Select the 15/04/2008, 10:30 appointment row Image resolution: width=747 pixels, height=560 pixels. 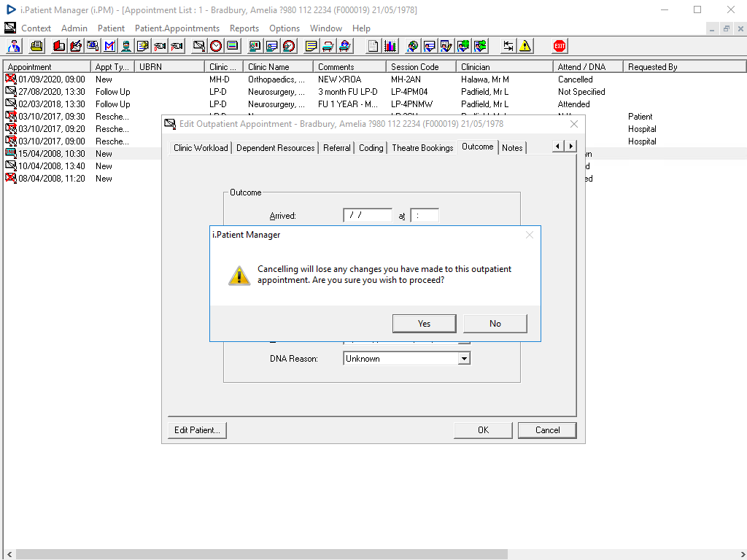82,154
